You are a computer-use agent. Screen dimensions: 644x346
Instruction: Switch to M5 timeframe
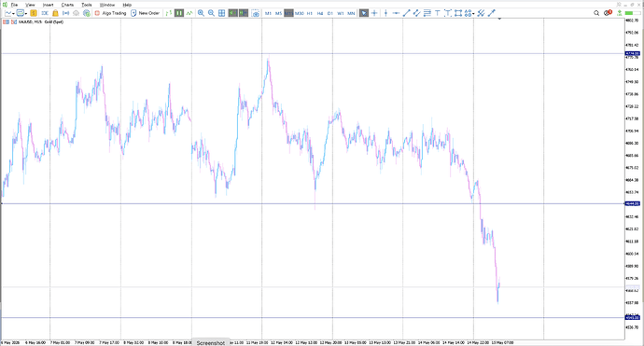click(278, 13)
